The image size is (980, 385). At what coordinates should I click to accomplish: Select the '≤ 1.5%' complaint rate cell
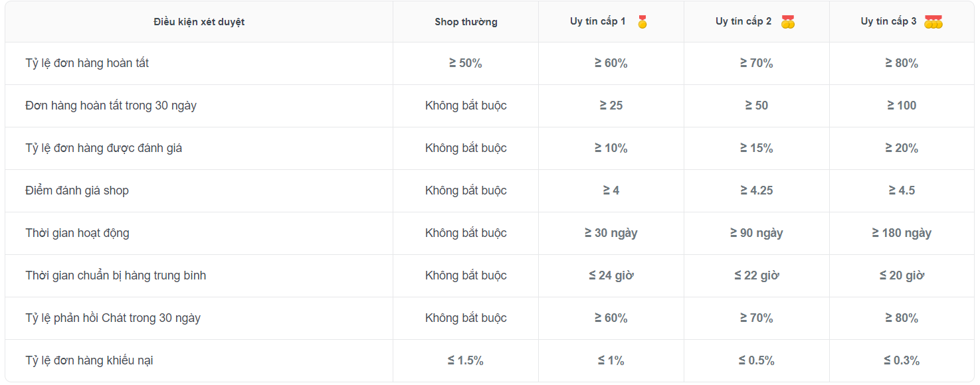(x=466, y=360)
